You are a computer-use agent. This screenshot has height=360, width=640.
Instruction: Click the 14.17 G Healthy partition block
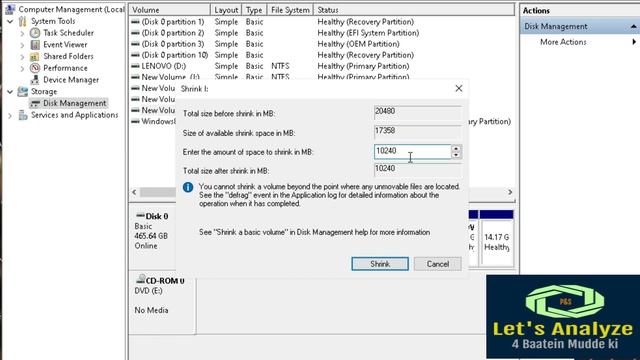[x=496, y=238]
